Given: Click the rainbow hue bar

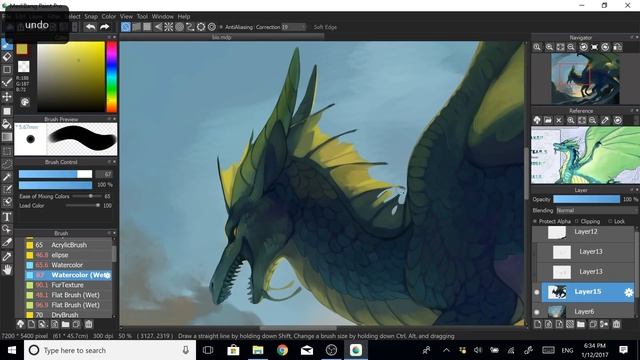Looking at the screenshot, I should coord(111,77).
